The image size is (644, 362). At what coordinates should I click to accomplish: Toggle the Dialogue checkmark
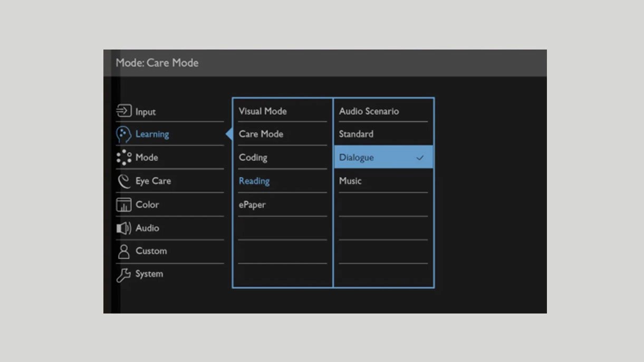(x=420, y=158)
